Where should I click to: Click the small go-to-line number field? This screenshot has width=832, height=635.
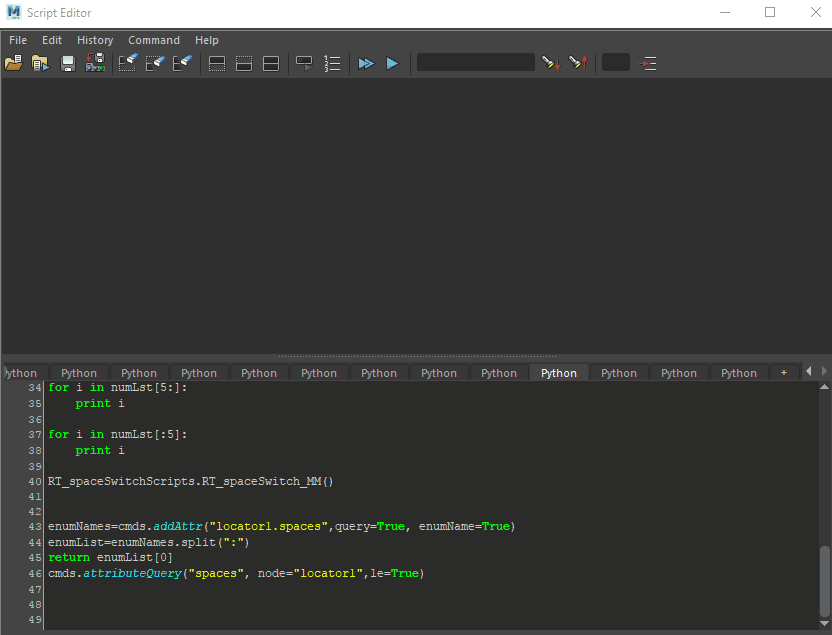point(616,62)
